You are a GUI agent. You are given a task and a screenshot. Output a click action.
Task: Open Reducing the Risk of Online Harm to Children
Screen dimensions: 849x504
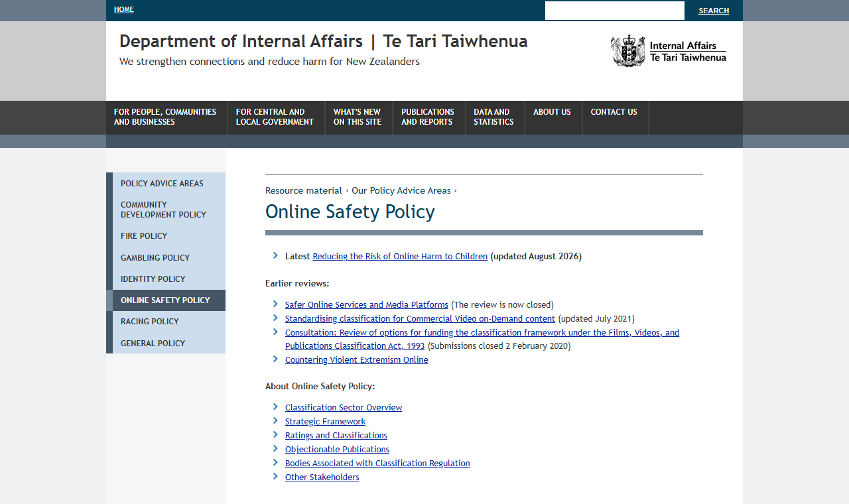coord(400,256)
